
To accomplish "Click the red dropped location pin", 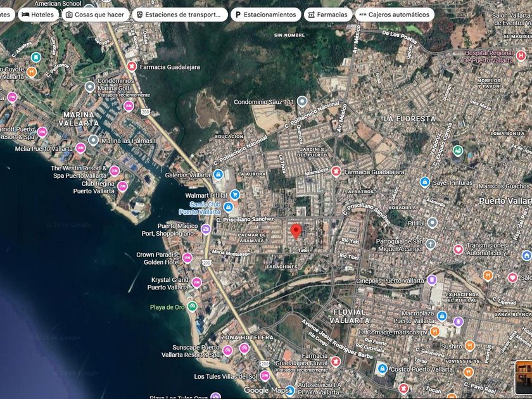I will (x=296, y=231).
